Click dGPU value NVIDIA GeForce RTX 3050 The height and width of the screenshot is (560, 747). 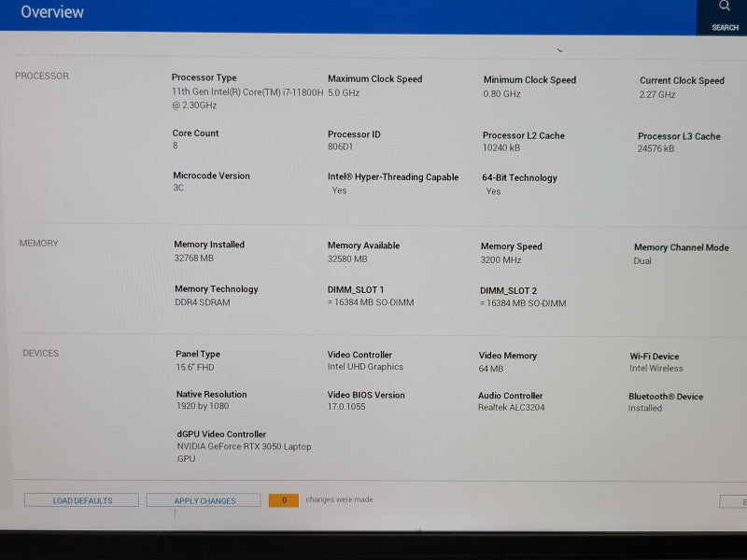click(x=244, y=453)
